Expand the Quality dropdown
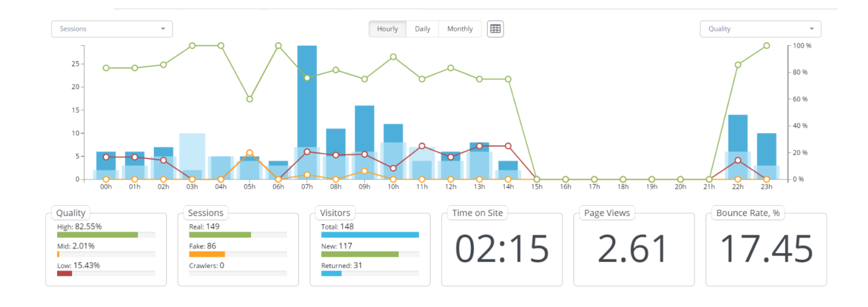Viewport: 868px width, 307px height. click(760, 29)
